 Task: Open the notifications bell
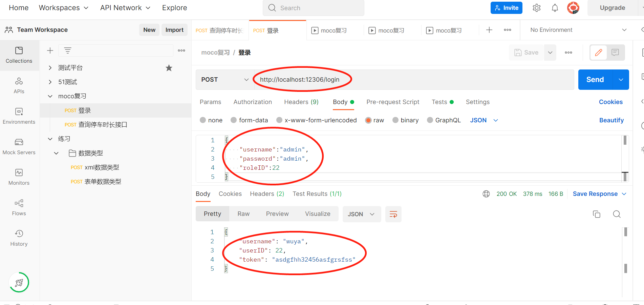click(x=555, y=8)
